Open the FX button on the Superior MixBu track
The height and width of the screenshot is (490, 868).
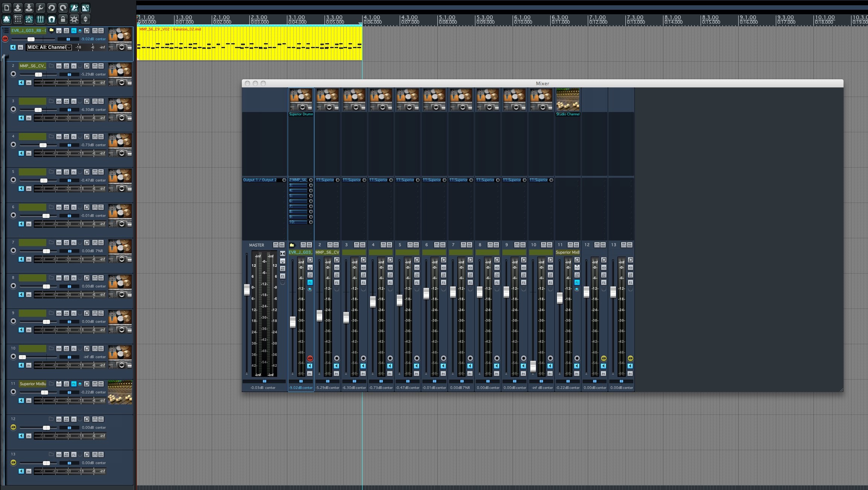74,384
